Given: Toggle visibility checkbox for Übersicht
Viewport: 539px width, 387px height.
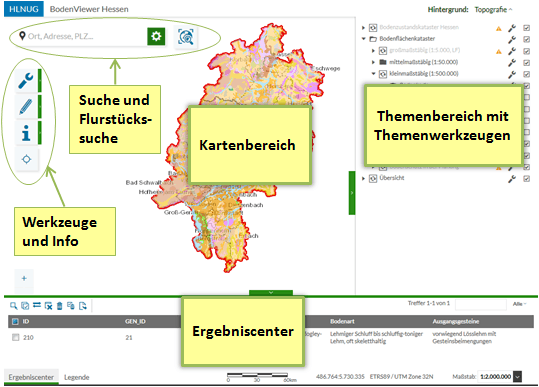Looking at the screenshot, I should (526, 179).
